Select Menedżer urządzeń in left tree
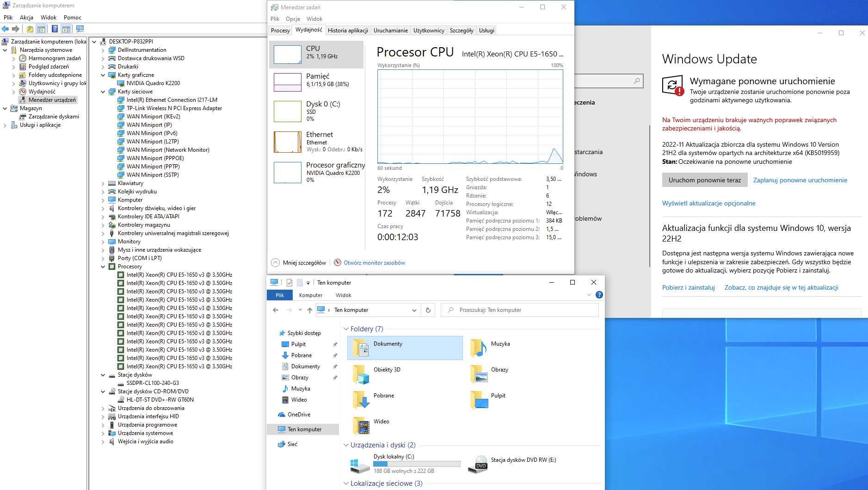 [x=52, y=100]
